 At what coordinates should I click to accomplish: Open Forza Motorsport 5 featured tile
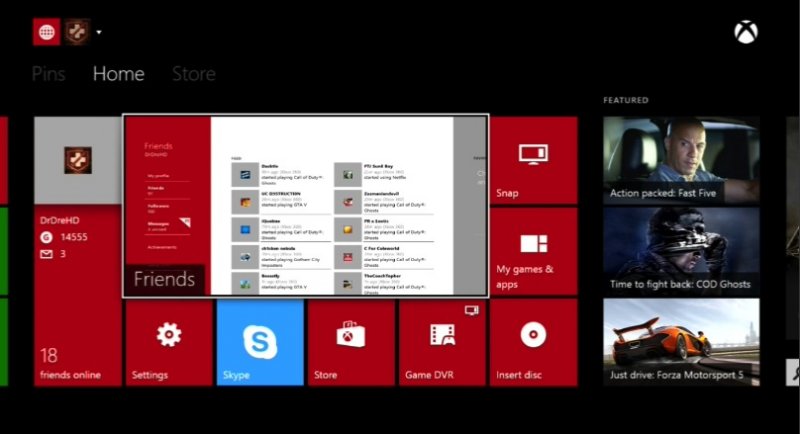point(680,342)
